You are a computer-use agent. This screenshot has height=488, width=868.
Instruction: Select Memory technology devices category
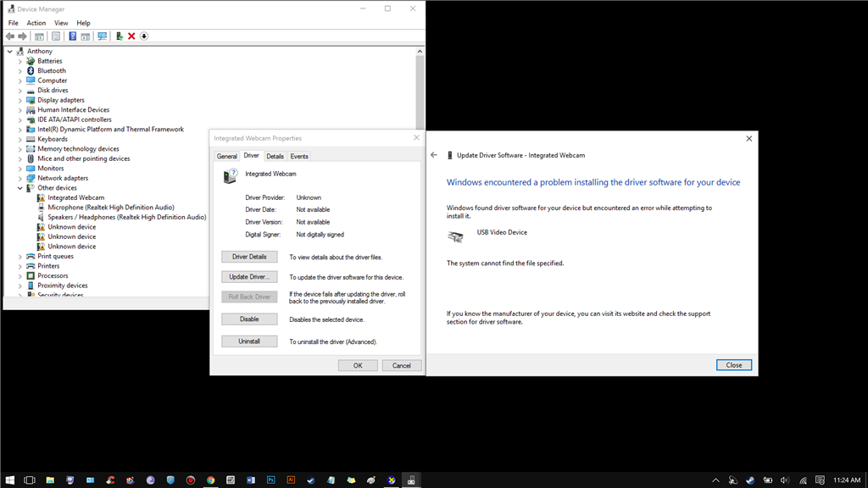[78, 149]
